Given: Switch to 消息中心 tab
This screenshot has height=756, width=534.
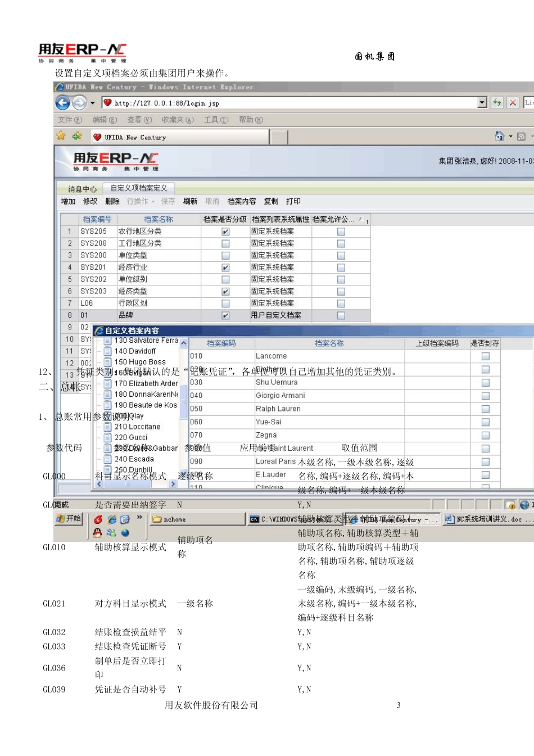Looking at the screenshot, I should coord(82,189).
